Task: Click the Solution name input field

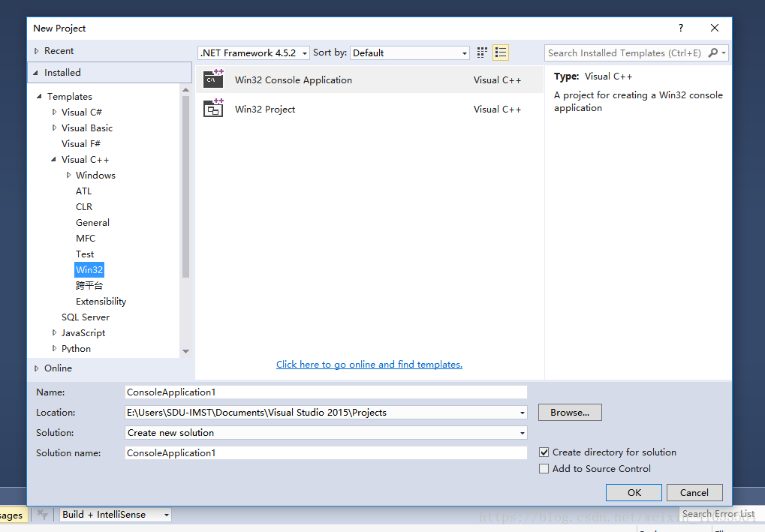Action: click(x=326, y=453)
